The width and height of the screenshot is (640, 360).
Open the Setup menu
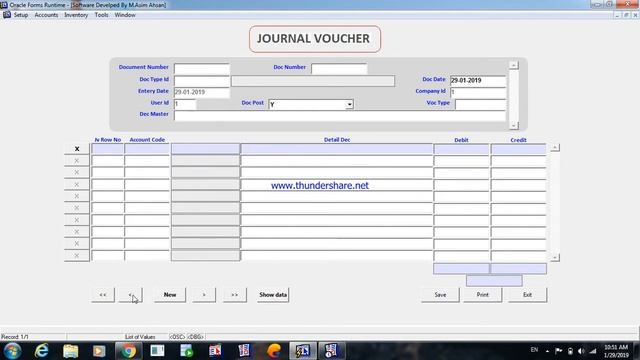tap(20, 15)
